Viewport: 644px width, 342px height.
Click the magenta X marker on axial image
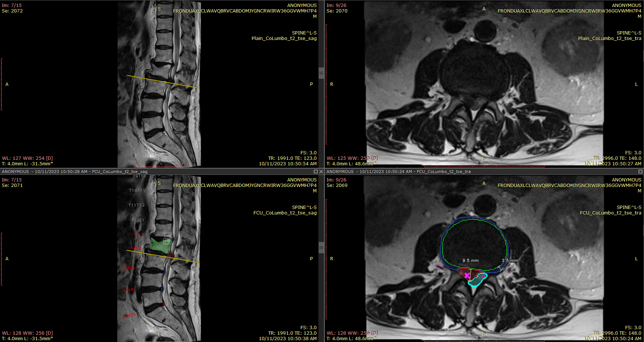[467, 275]
